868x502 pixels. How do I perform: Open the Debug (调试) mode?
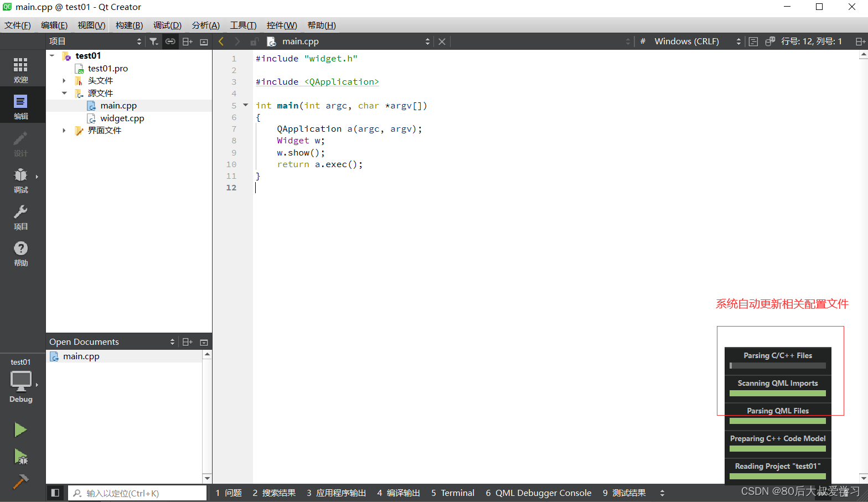click(20, 180)
